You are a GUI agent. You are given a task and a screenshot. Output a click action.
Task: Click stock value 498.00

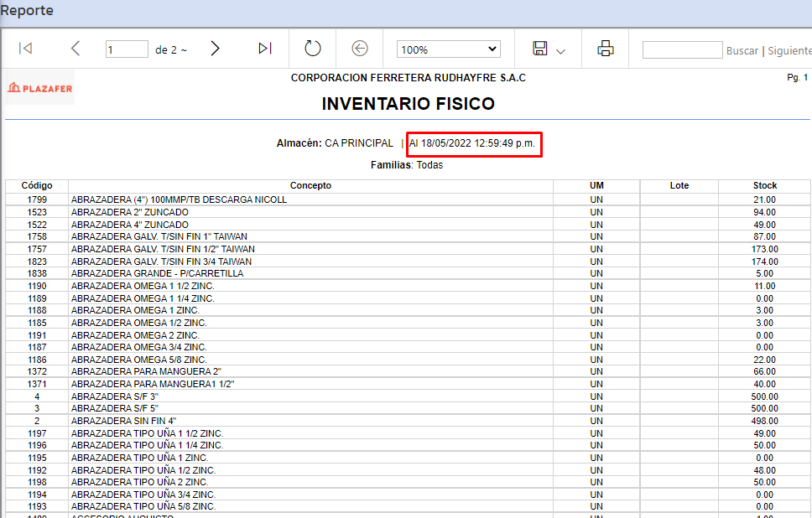pos(765,421)
